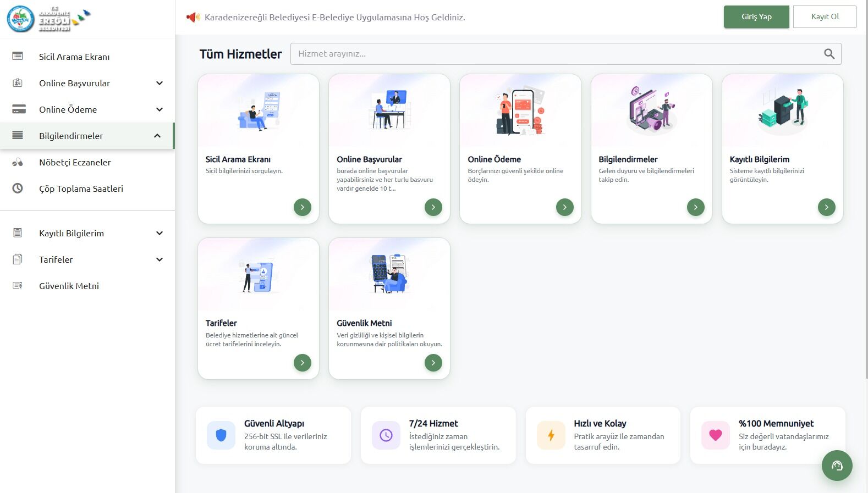The height and width of the screenshot is (493, 868).
Task: Expand the Tarifeler sidebar chevron
Action: pos(160,259)
